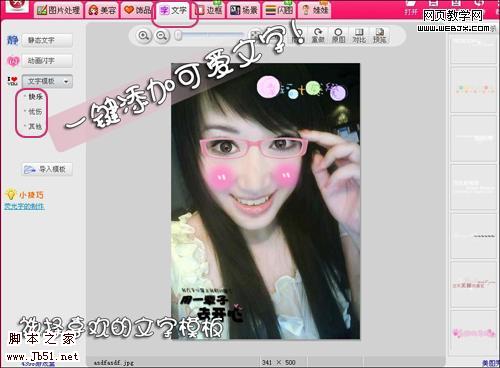Click the zoom out magnifier icon

[162, 35]
